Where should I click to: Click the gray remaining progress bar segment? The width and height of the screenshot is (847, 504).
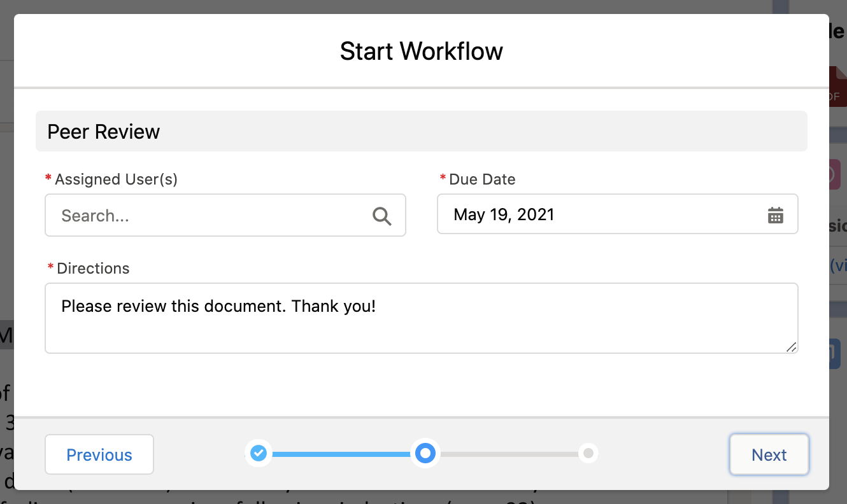[509, 454]
